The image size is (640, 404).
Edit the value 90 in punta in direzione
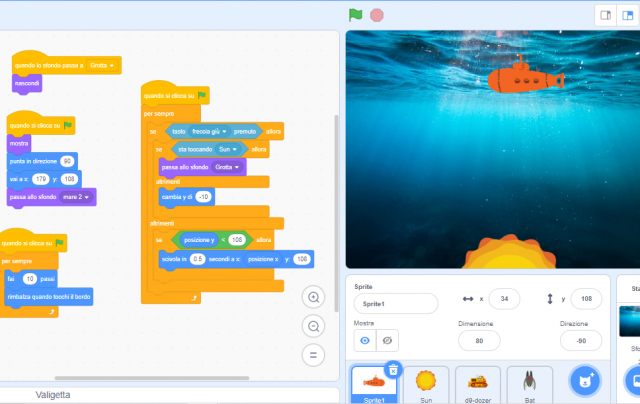[x=67, y=161]
